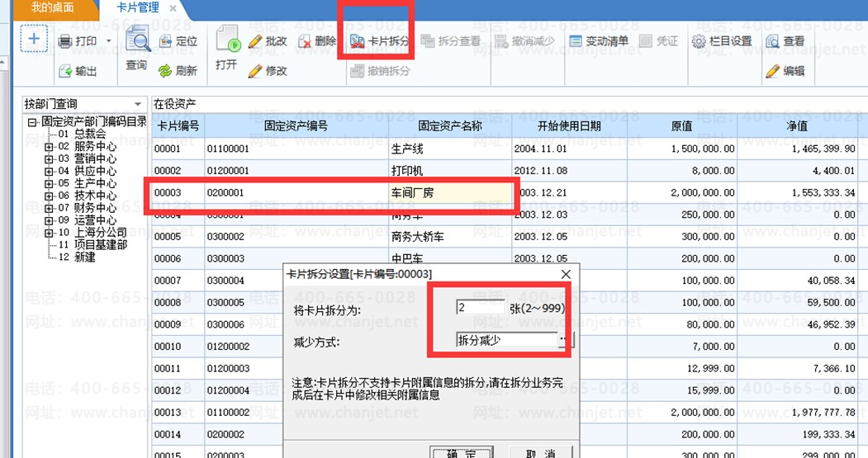Click net value 1,977,777.78 cell

coord(797,412)
